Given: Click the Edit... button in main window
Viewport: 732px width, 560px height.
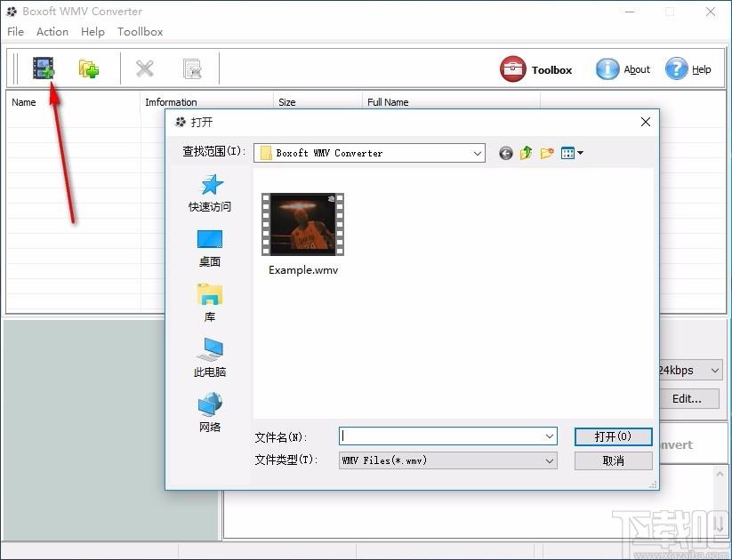Looking at the screenshot, I should (689, 399).
